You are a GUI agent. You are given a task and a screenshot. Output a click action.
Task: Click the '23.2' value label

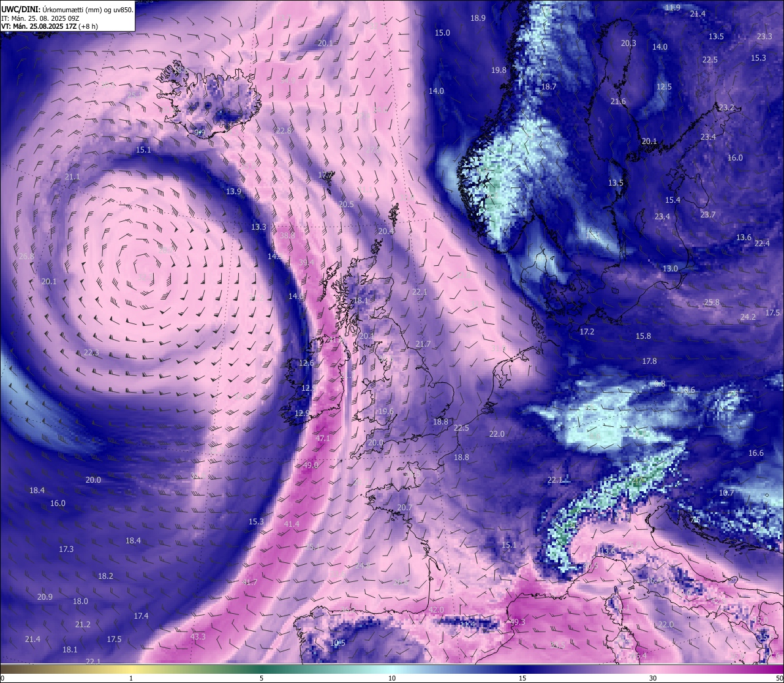tap(726, 108)
